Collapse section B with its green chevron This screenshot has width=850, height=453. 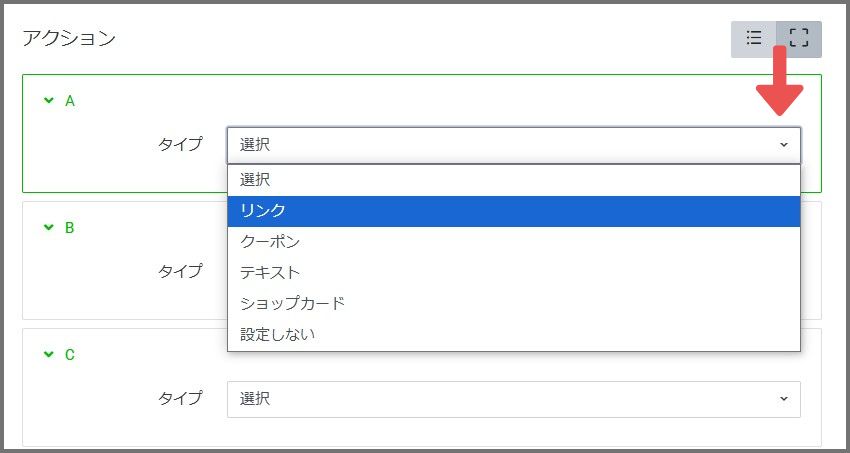click(49, 227)
